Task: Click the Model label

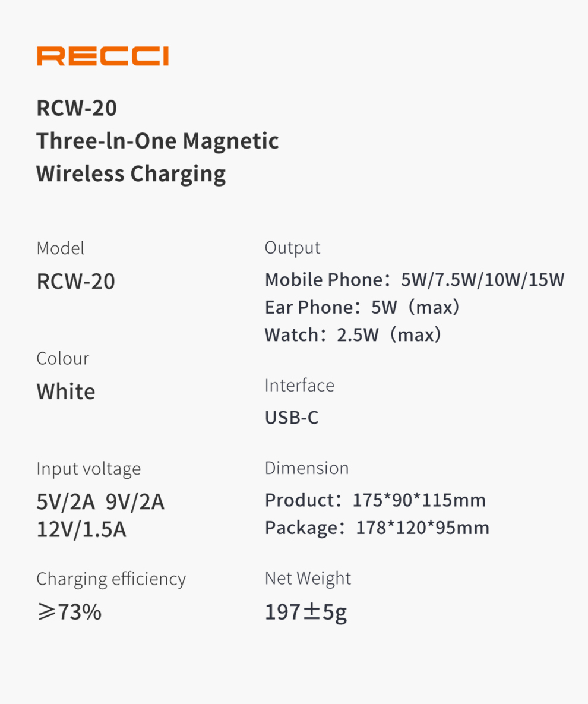Action: 60,248
